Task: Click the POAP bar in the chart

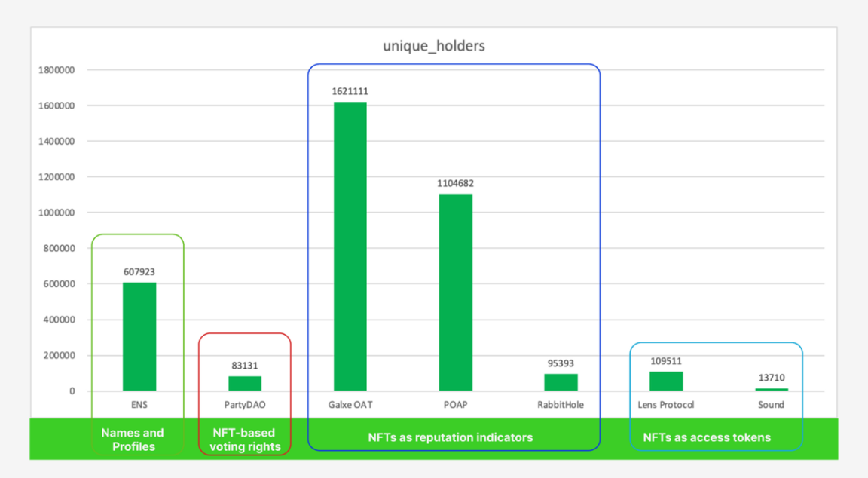Action: 455,292
